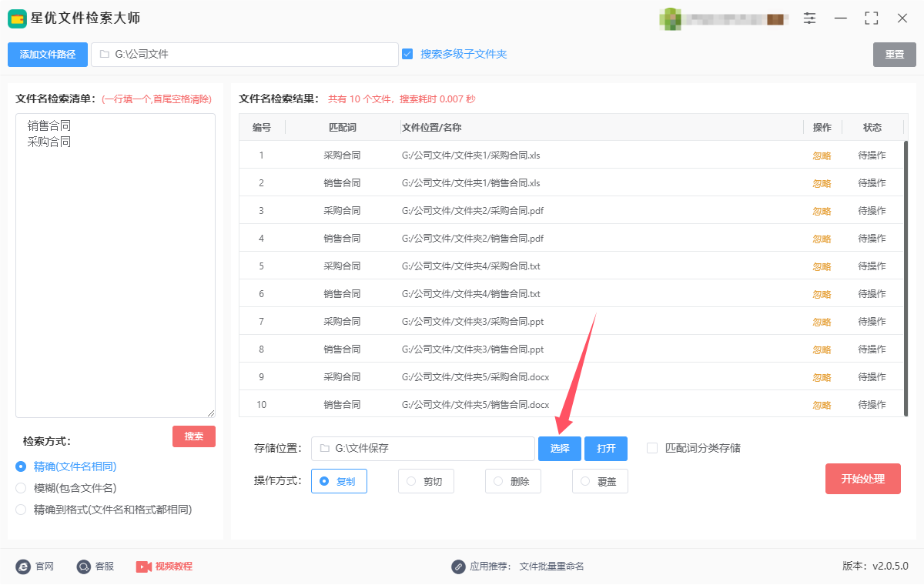Click the video tutorial camera icon
Viewport: 924px width, 585px height.
pos(144,567)
